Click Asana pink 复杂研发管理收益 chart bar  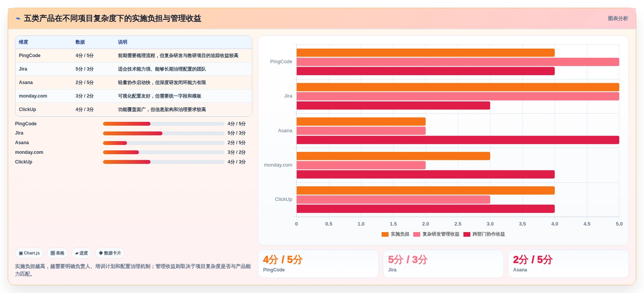[361, 131]
